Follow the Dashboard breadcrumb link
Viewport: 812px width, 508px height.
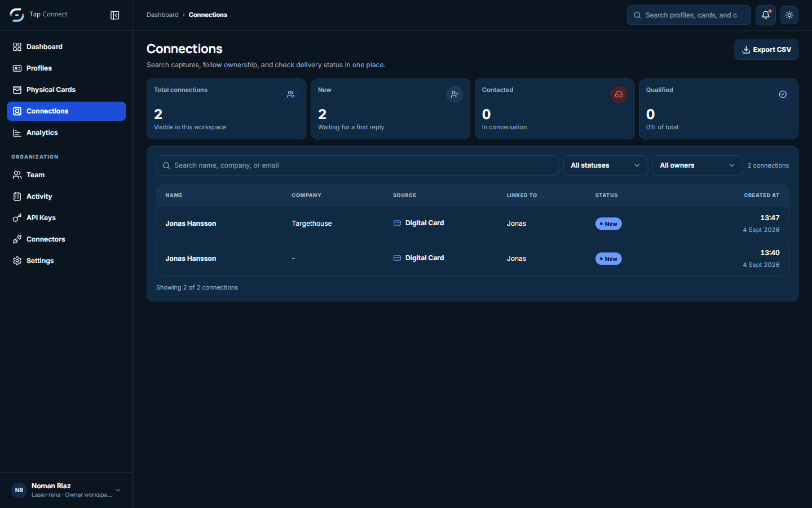[x=162, y=15]
